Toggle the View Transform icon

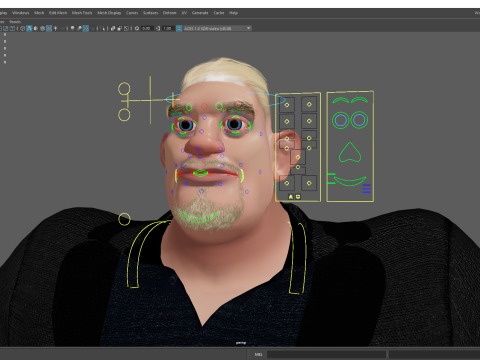tap(179, 28)
